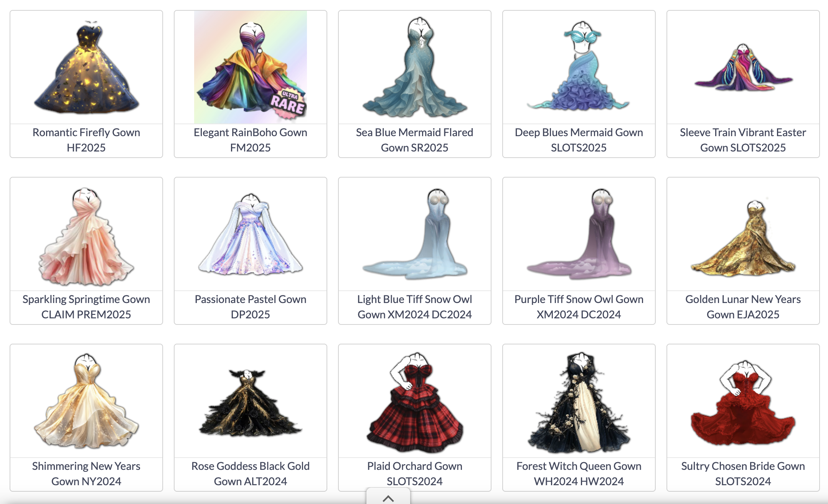Click Shimmering New Years Gown NY2024 title
This screenshot has width=828, height=504.
[86, 474]
